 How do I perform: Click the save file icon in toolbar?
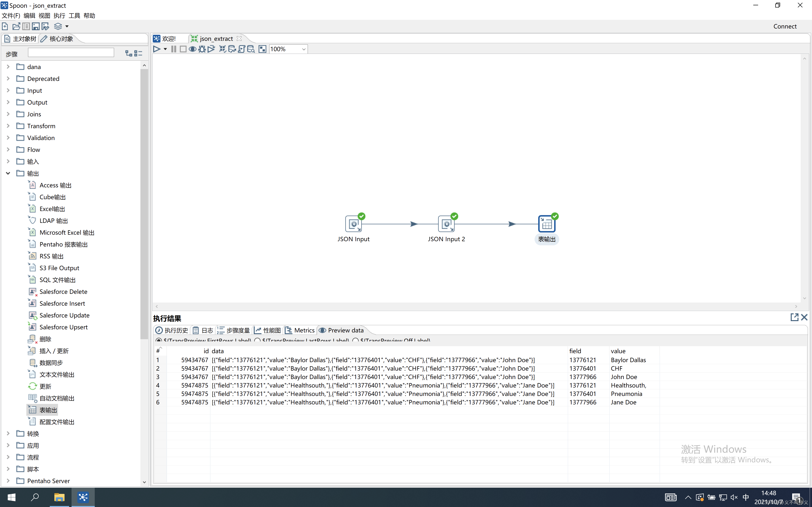click(36, 26)
